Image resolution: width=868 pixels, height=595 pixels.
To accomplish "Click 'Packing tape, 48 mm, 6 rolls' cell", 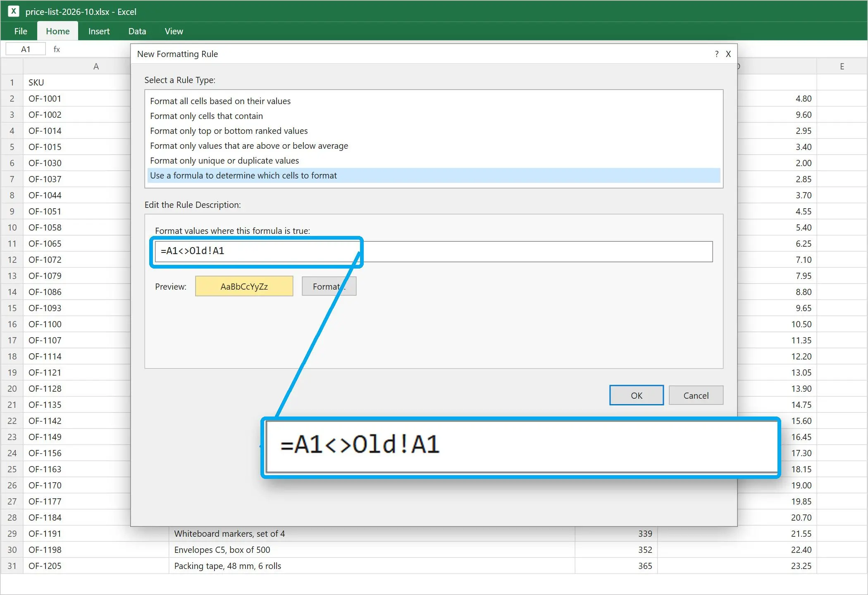I will tap(372, 566).
